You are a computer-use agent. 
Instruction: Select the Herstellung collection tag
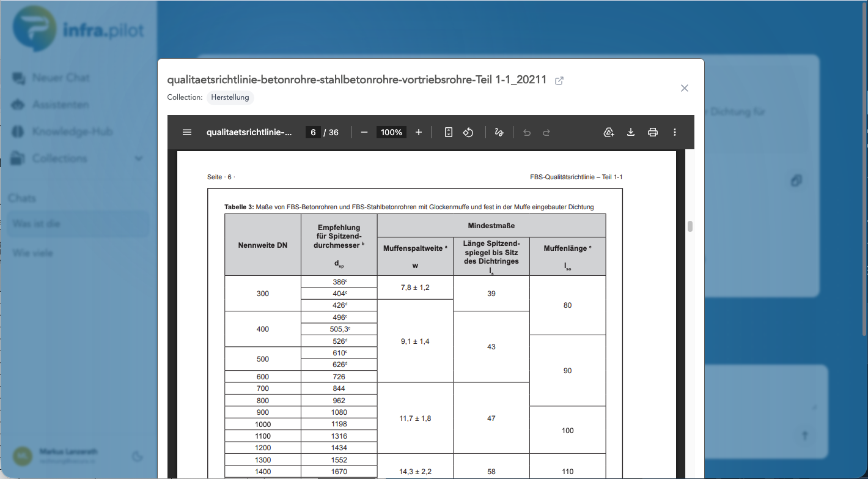tap(230, 97)
